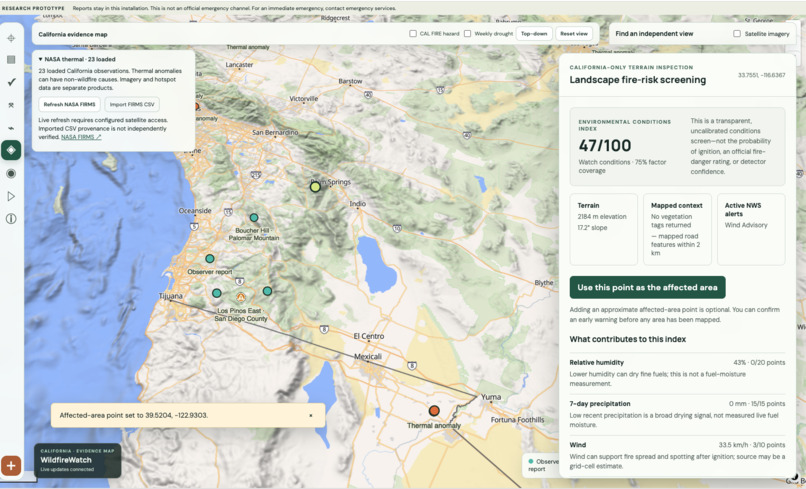This screenshot has height=489, width=806.
Task: Click Use this point as the affected area
Action: coord(647,287)
